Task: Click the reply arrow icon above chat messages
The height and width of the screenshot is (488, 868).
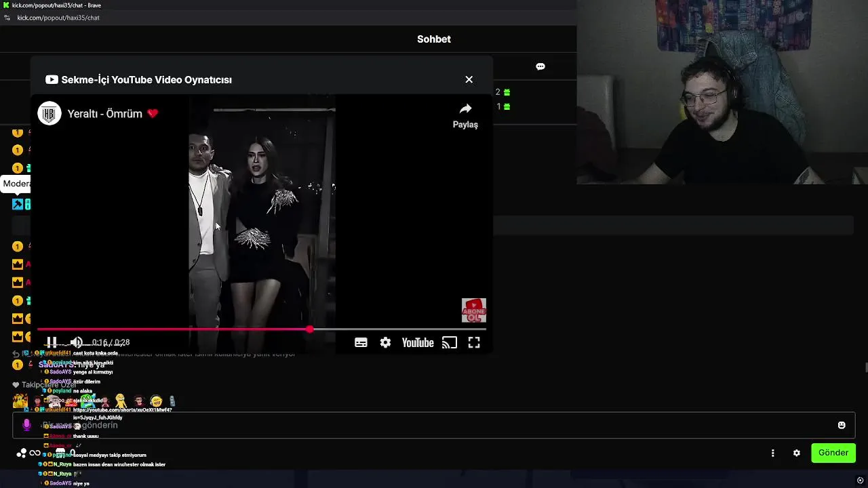Action: 16,354
